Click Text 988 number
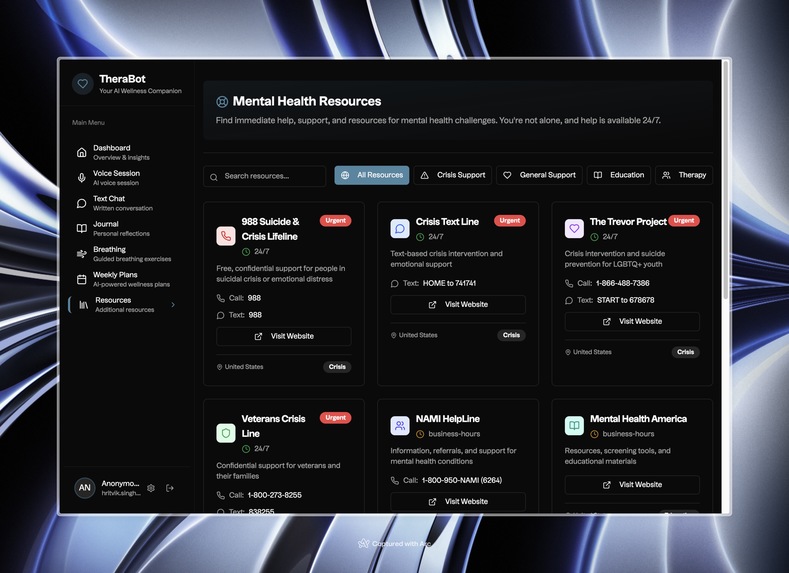Screen dimensions: 789x573 255,315
